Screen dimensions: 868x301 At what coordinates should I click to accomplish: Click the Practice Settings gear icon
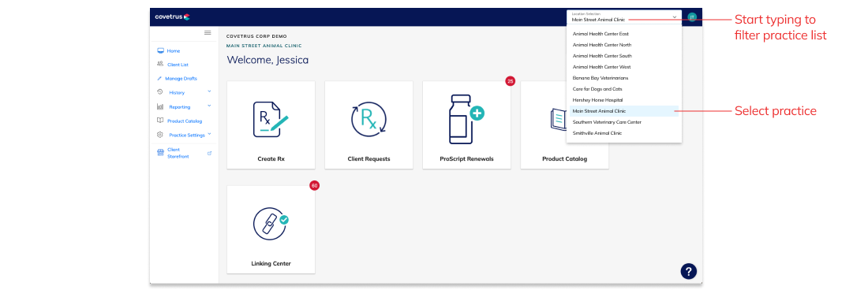pos(160,135)
